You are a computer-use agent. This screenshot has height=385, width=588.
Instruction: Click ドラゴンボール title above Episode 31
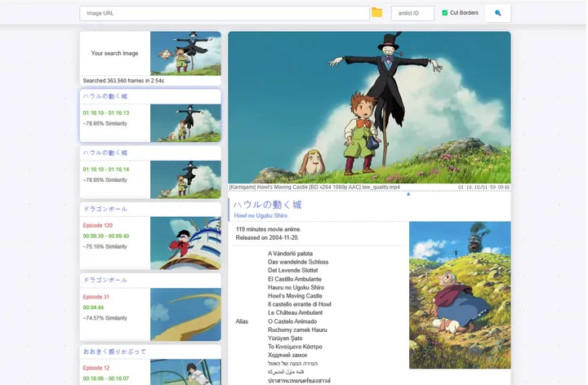[105, 280]
